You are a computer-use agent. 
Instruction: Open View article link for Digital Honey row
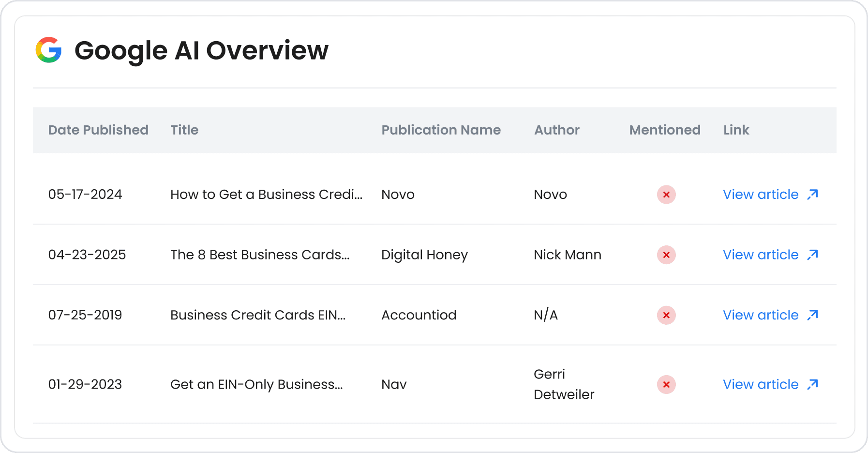[770, 255]
